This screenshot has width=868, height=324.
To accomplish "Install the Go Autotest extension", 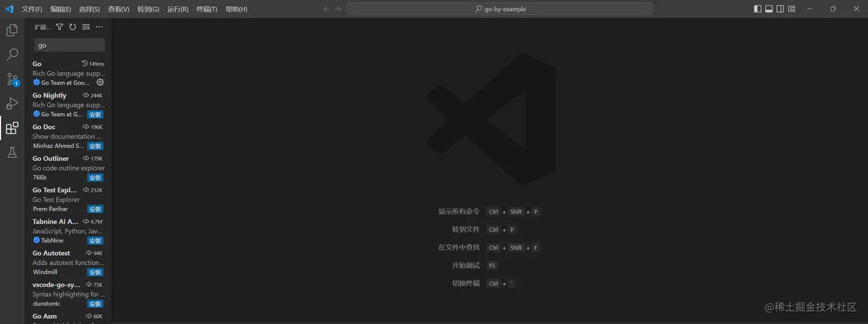I will (95, 272).
